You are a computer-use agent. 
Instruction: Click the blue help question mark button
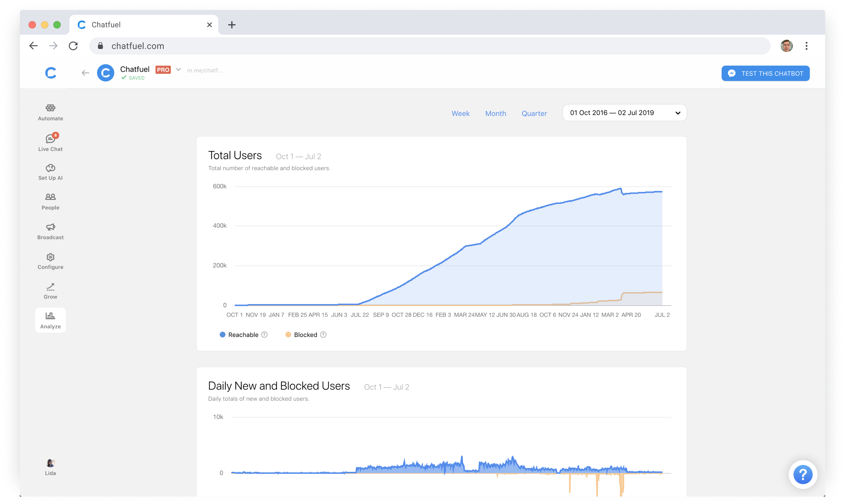(803, 475)
